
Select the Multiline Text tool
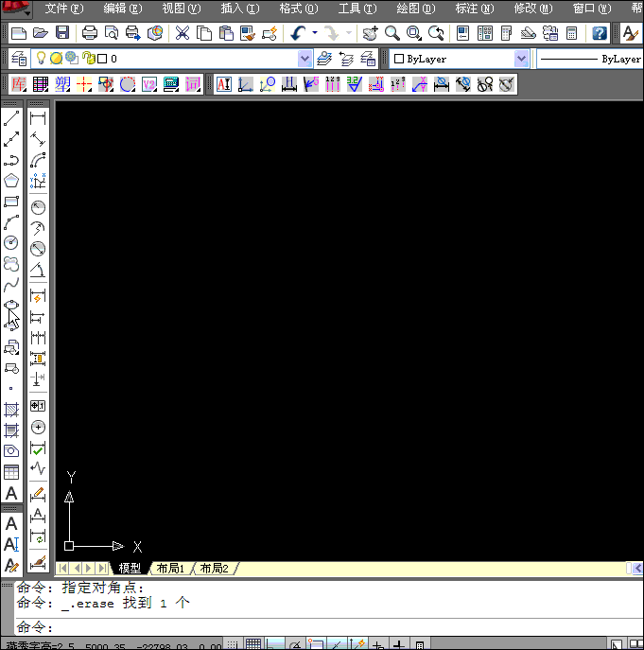(x=11, y=493)
